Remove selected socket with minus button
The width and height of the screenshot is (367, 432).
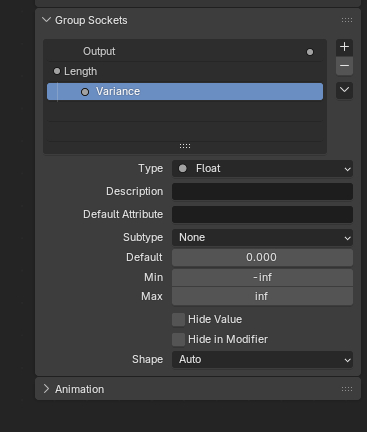coord(344,66)
